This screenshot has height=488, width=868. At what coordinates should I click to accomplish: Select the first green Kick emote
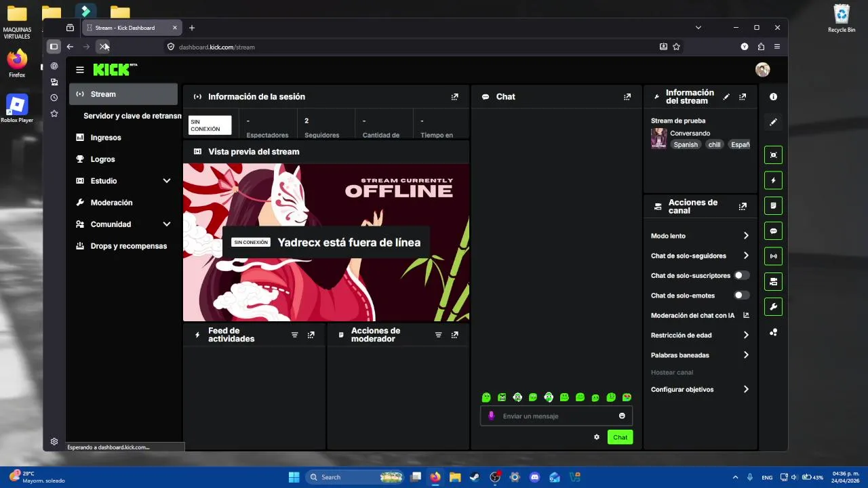tap(486, 397)
